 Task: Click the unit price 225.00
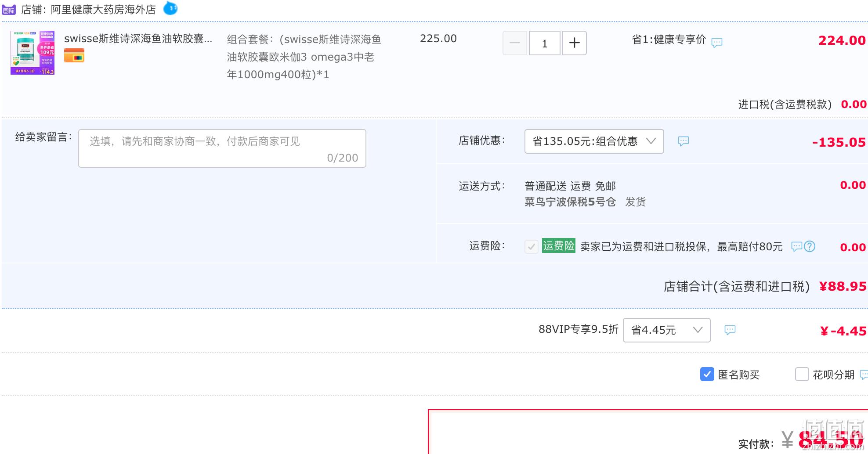click(x=438, y=39)
